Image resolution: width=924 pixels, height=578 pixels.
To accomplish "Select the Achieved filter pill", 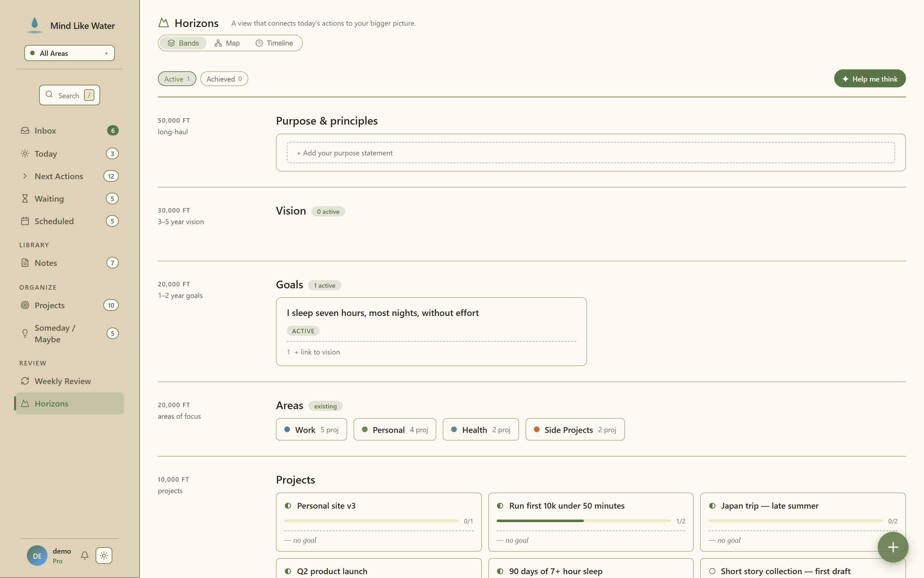I will [x=224, y=79].
